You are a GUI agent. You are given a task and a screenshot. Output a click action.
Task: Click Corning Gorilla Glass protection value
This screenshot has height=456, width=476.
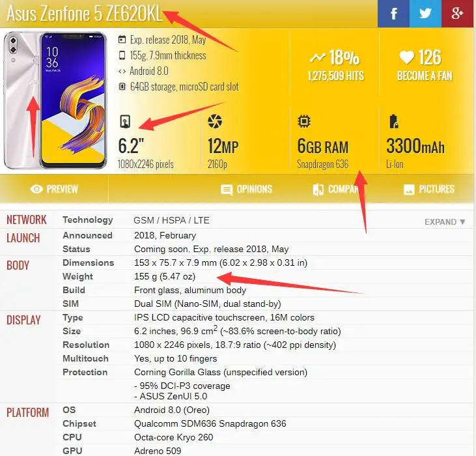coord(221,372)
